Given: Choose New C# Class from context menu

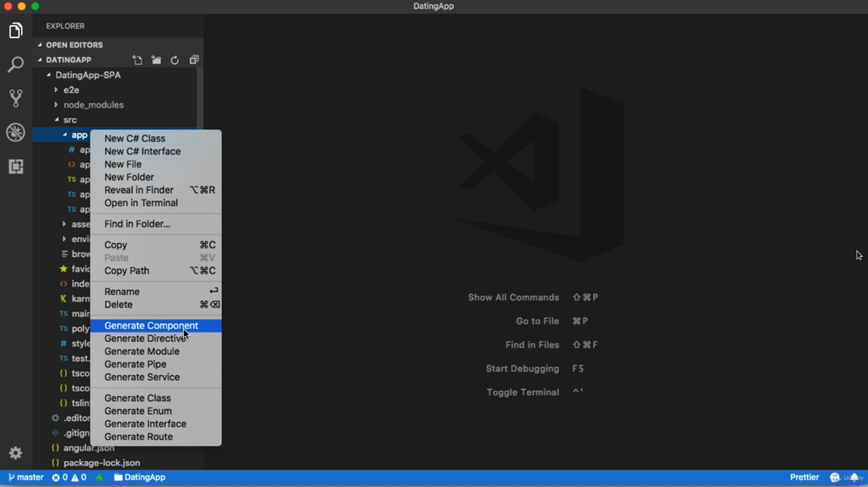Looking at the screenshot, I should click(155, 138).
